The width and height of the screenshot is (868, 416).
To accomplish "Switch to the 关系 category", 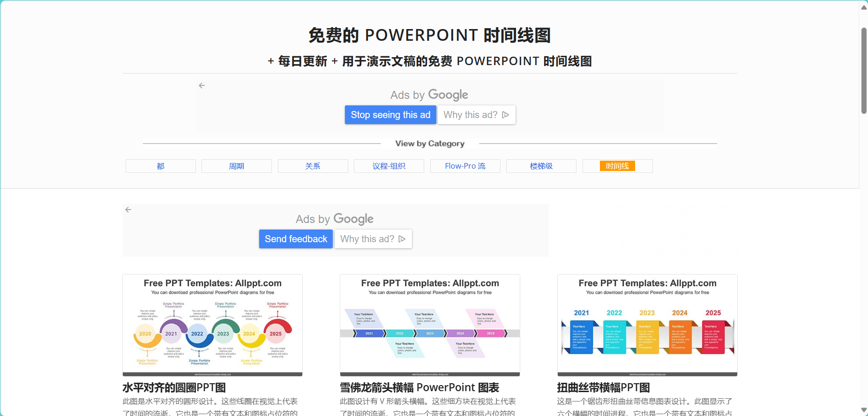I will 313,166.
